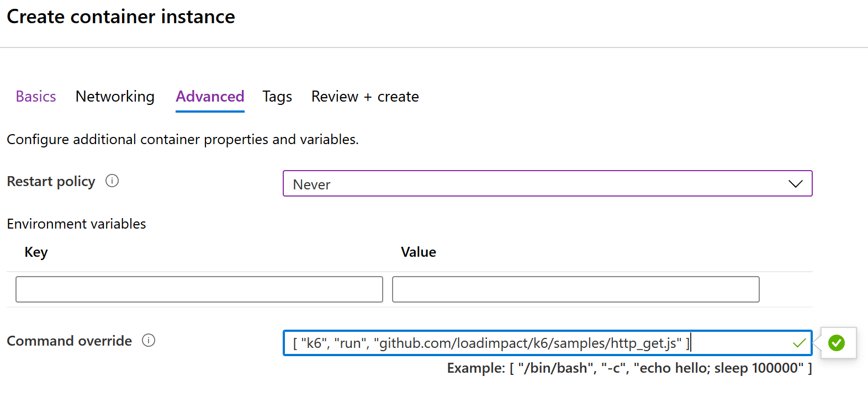This screenshot has width=868, height=397.
Task: Click inside the Command override text field
Action: tap(547, 343)
